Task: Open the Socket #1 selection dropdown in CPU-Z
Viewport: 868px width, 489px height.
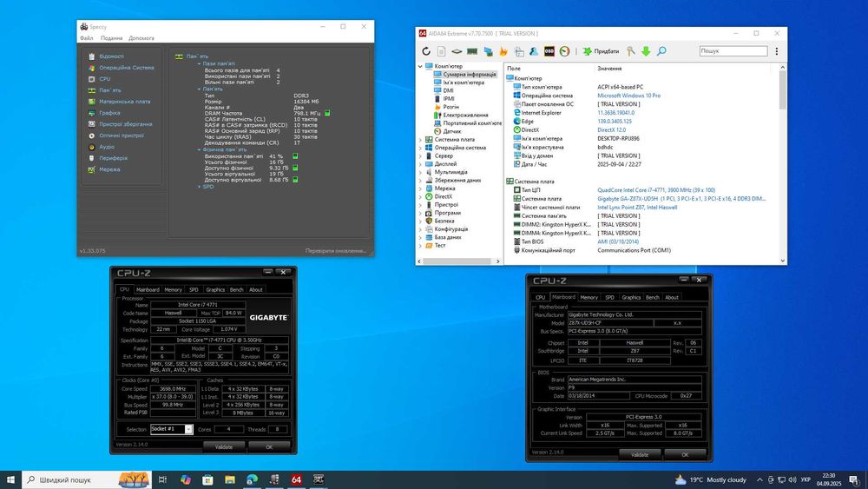Action: coord(171,429)
